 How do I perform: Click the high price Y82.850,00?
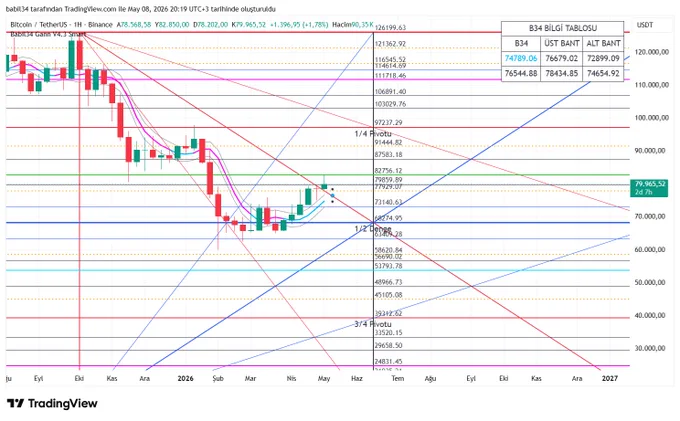pyautogui.click(x=172, y=25)
